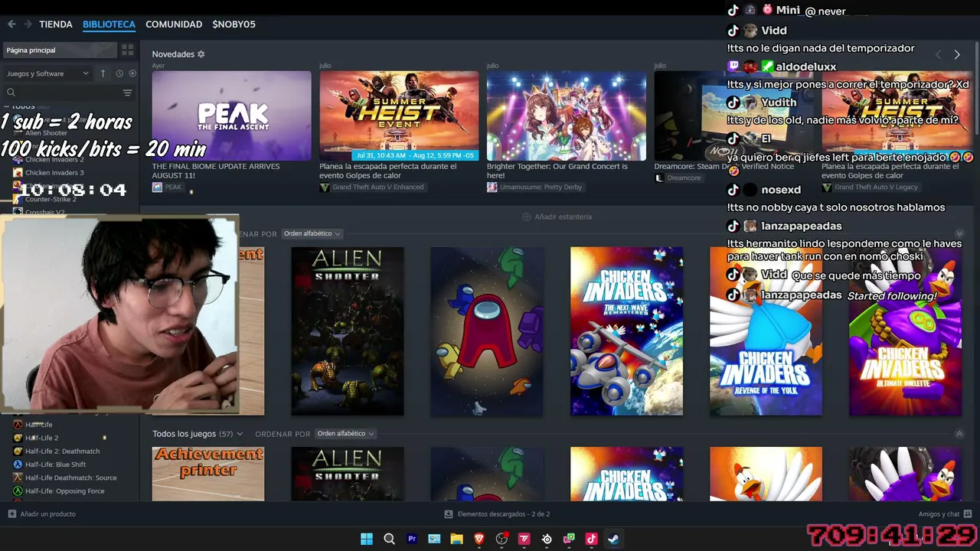Image resolution: width=980 pixels, height=551 pixels.
Task: Click the PEAK game tag link
Action: point(167,187)
